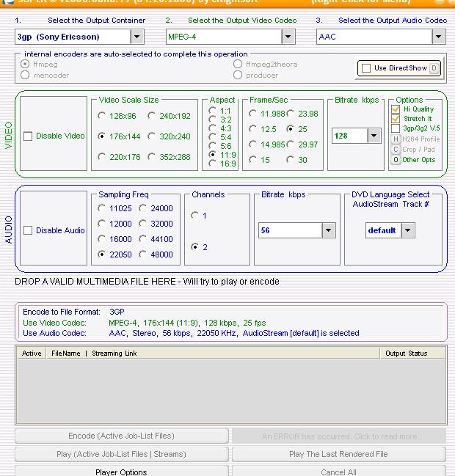Choose 48000 sampling frequency
Screen dimensions: 455x476
pyautogui.click(x=142, y=255)
